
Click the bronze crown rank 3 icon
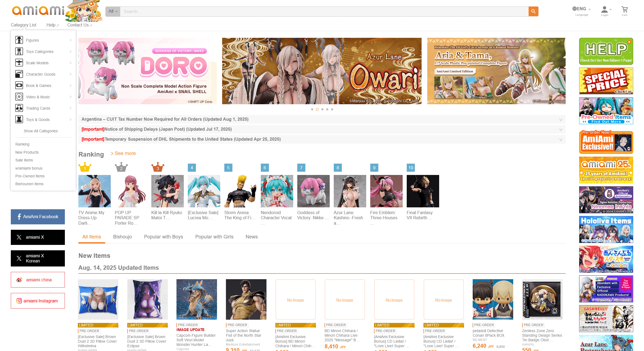(158, 167)
